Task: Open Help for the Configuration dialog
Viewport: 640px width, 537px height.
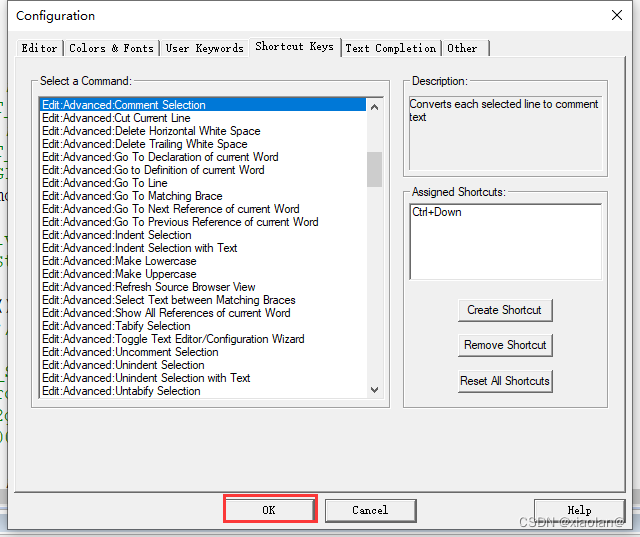Action: click(579, 510)
